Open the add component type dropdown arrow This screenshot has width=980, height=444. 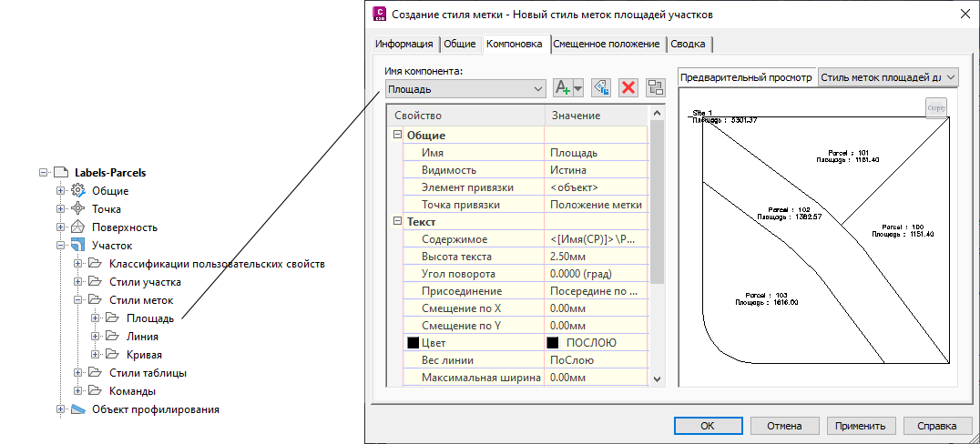(577, 88)
